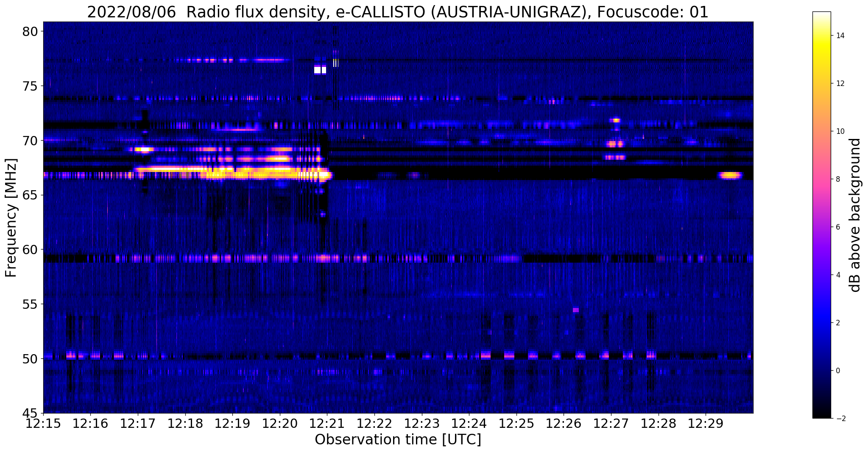Click the 12:20 time tick label

coord(280,424)
